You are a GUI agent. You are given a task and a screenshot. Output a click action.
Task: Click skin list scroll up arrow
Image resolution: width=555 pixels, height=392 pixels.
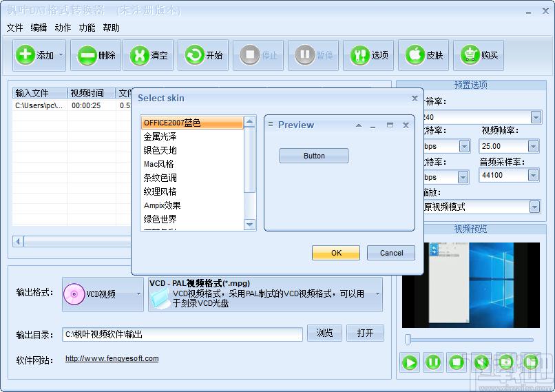249,121
